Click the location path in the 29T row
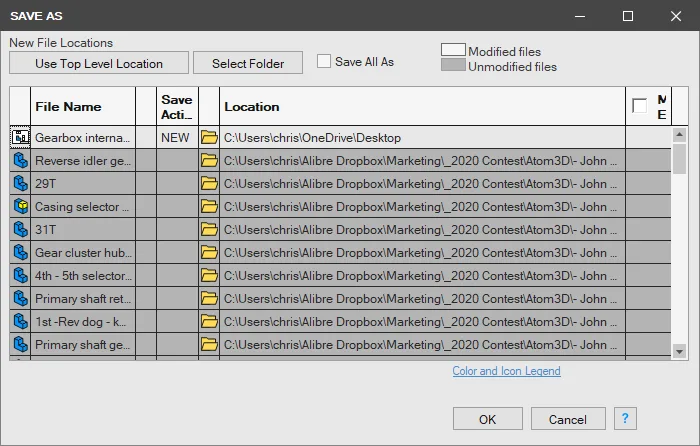 [420, 183]
